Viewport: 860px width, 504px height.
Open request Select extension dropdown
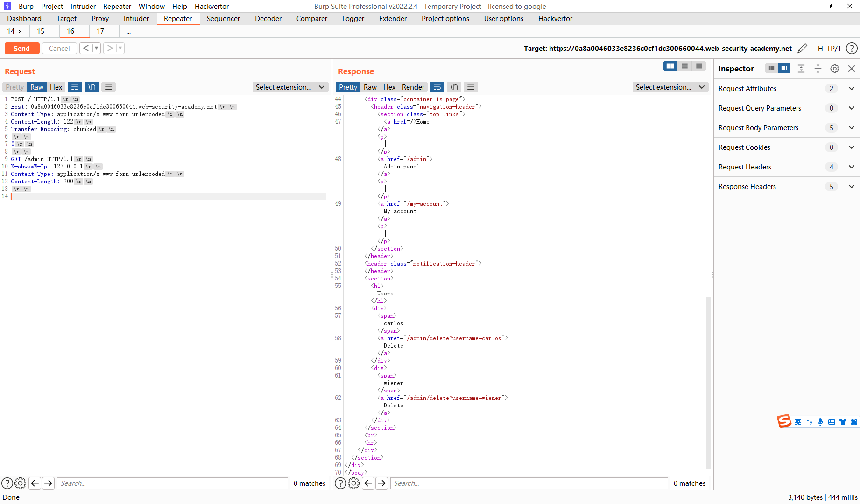point(290,87)
